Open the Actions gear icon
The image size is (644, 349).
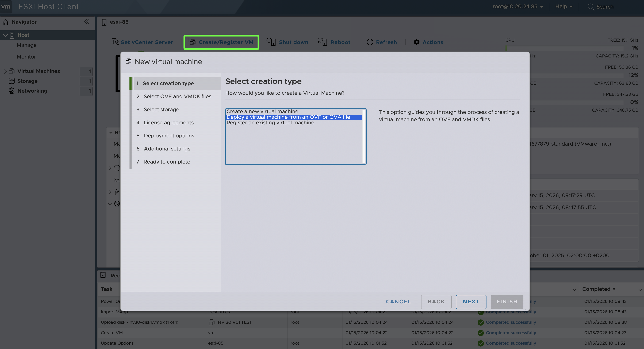416,42
